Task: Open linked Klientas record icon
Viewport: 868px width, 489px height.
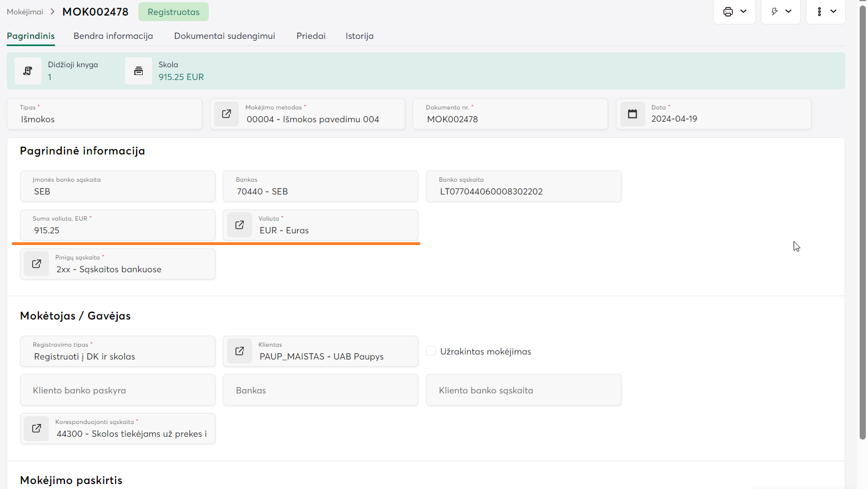Action: pos(239,351)
